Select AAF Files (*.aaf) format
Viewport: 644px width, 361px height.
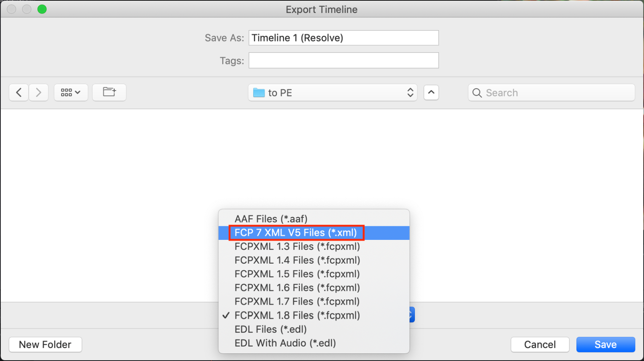[x=271, y=219]
